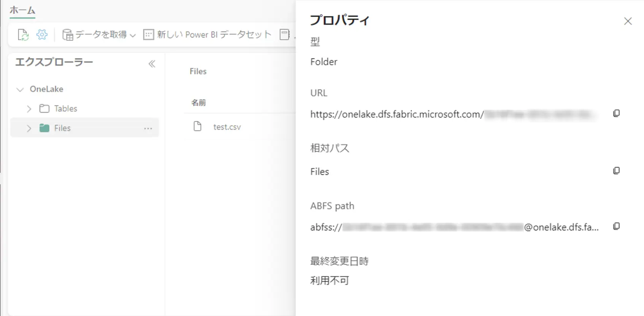Expand the Tables folder chevron
This screenshot has height=316, width=644.
[x=29, y=109]
